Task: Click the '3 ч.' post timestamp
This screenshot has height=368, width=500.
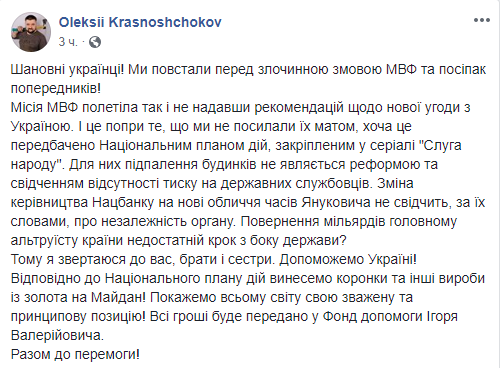Action: click(68, 42)
